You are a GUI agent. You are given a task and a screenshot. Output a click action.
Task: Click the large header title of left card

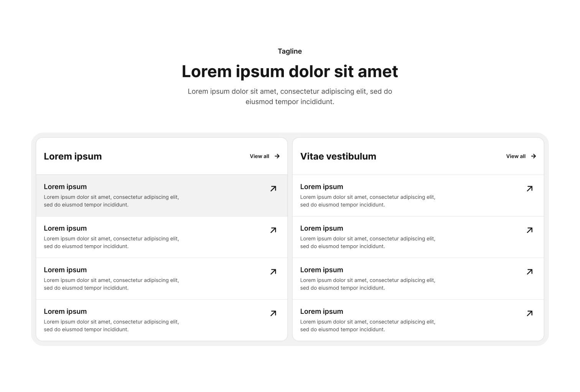coord(72,156)
